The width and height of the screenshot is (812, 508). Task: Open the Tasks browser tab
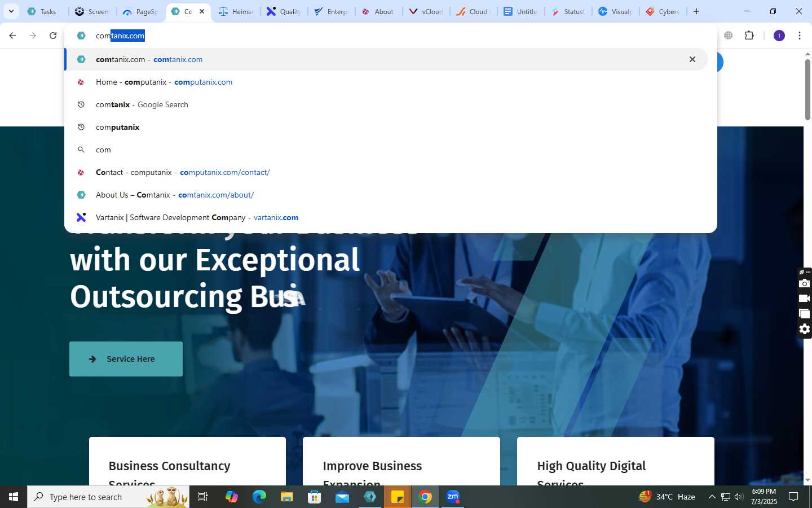tap(42, 11)
